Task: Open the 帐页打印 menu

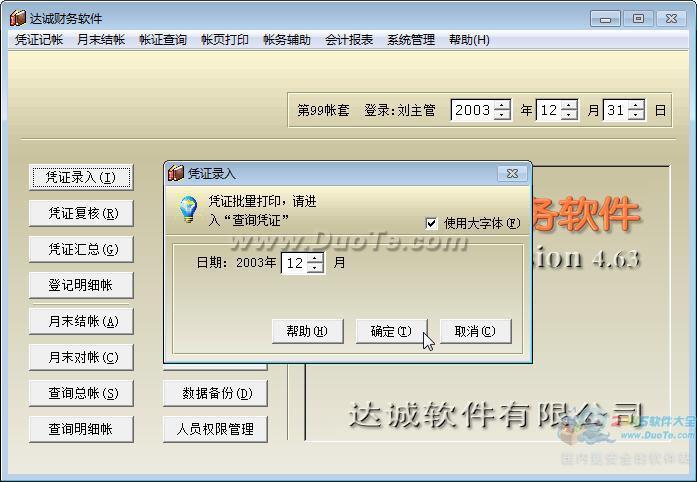Action: point(225,40)
